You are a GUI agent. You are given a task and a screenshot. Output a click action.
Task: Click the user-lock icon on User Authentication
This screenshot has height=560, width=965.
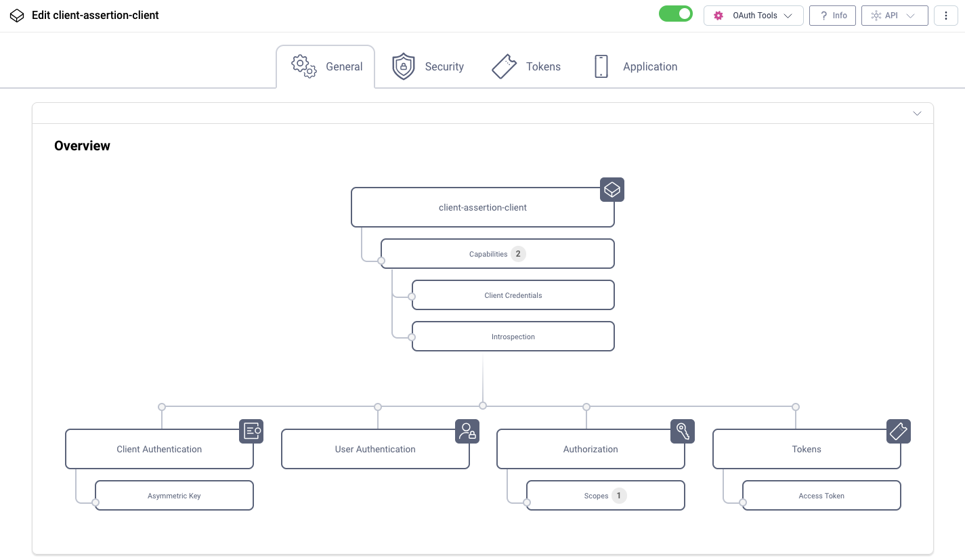pyautogui.click(x=467, y=431)
